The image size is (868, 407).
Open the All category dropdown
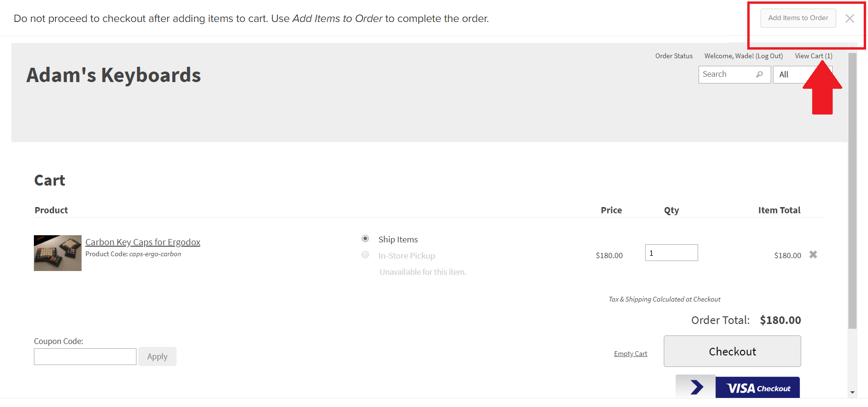tap(802, 74)
